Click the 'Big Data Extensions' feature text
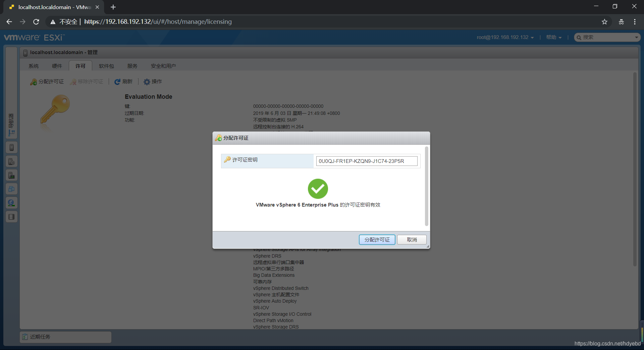Screen dimensions: 644x350 [274, 275]
